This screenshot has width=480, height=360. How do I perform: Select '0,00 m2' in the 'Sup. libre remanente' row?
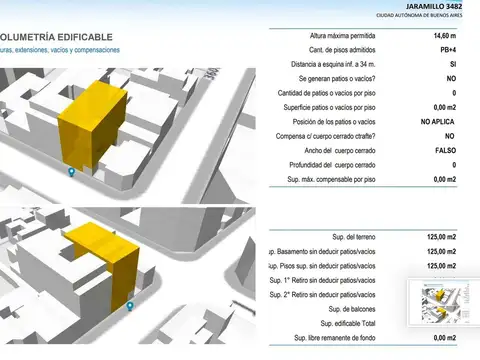pos(445,338)
